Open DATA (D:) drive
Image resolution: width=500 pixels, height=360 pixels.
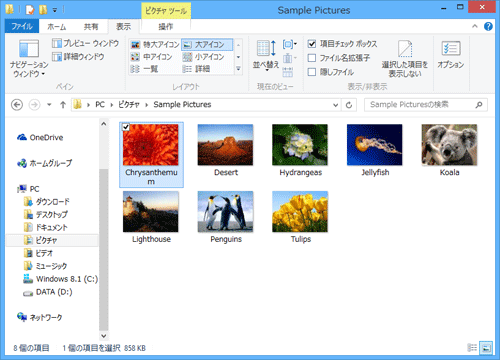(x=48, y=292)
